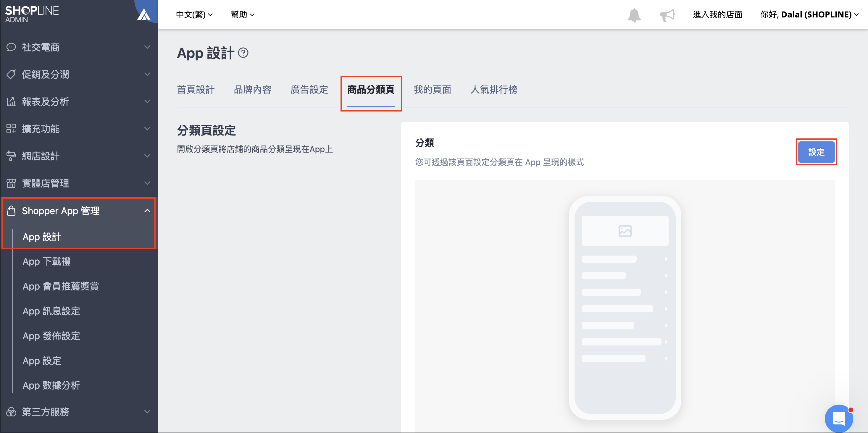This screenshot has width=868, height=433.
Task: Click the 實體店管理 menu label
Action: pyautogui.click(x=46, y=183)
